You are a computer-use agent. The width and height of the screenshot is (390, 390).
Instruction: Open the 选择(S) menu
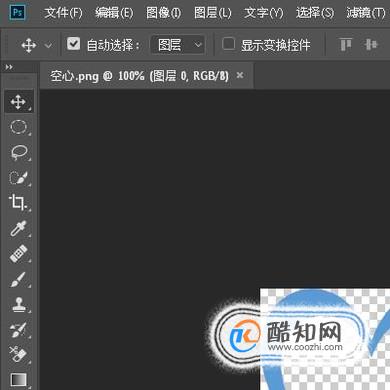(x=315, y=13)
